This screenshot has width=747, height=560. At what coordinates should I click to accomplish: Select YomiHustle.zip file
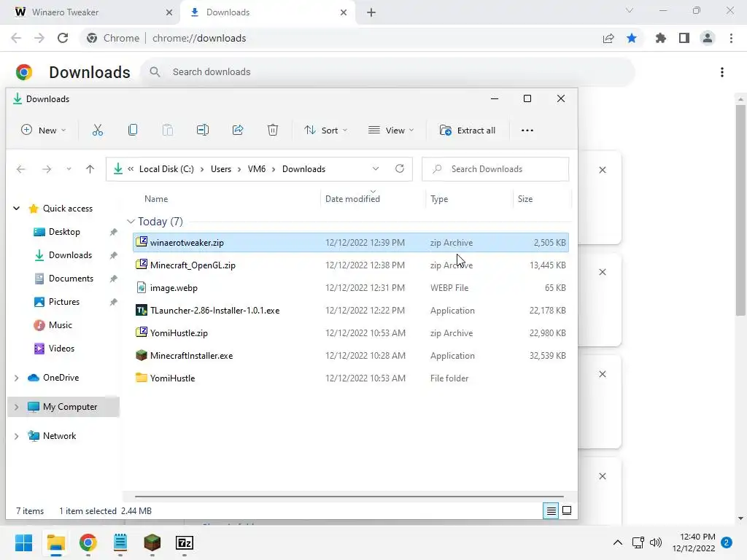point(351,332)
